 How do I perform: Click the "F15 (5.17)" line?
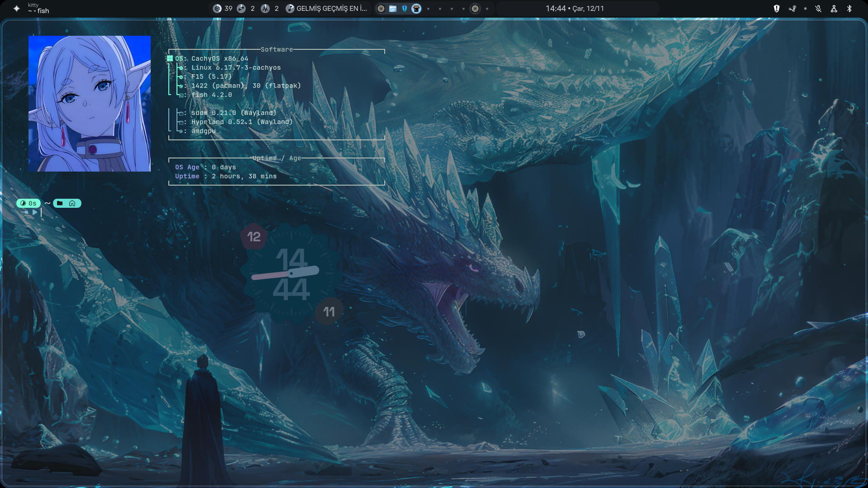point(205,77)
